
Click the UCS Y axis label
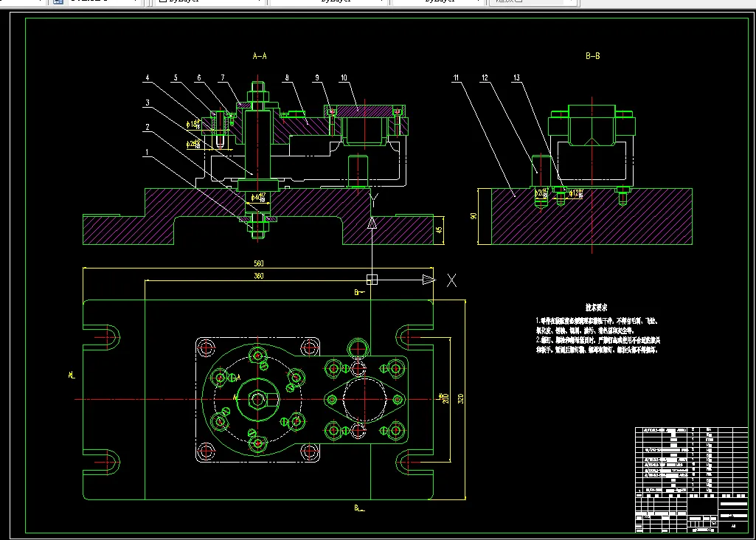pyautogui.click(x=372, y=201)
